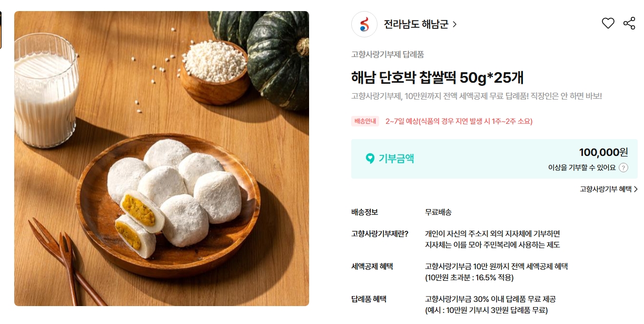The width and height of the screenshot is (644, 324).
Task: Click the 세액공제 혜택 row label
Action: pyautogui.click(x=372, y=266)
